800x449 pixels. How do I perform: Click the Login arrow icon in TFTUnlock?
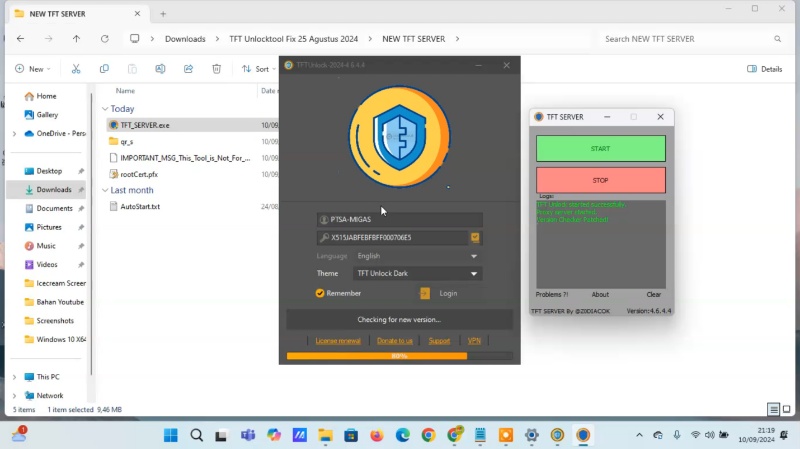tap(424, 293)
